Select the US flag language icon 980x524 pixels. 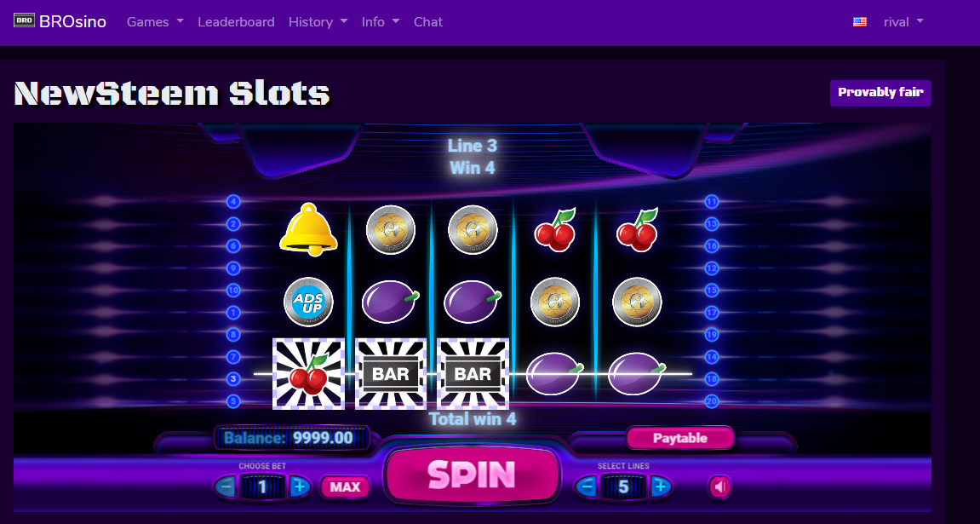860,21
